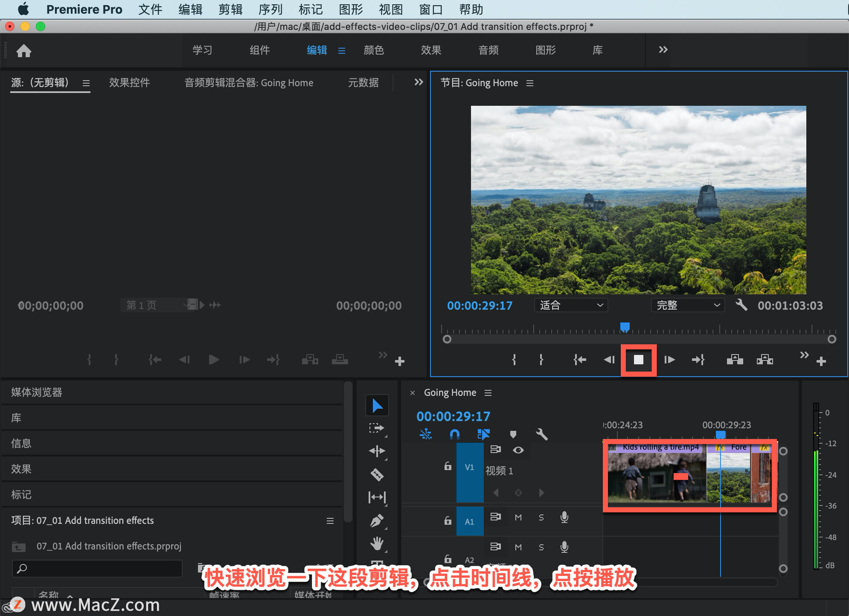Enable voice-over record on A1

tap(564, 517)
